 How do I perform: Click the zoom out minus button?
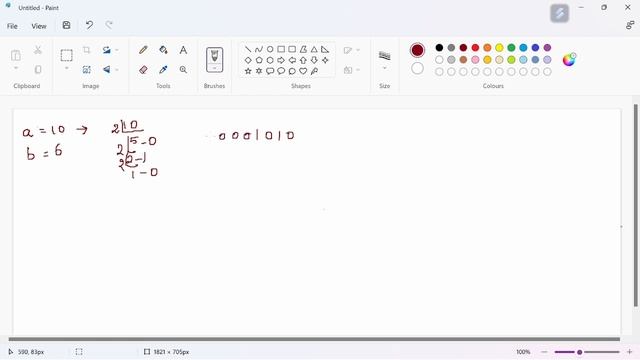point(544,352)
